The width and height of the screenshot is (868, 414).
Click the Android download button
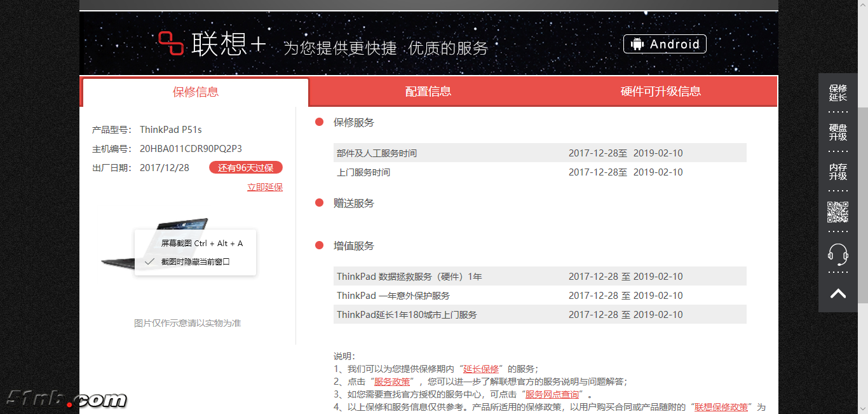[x=665, y=44]
